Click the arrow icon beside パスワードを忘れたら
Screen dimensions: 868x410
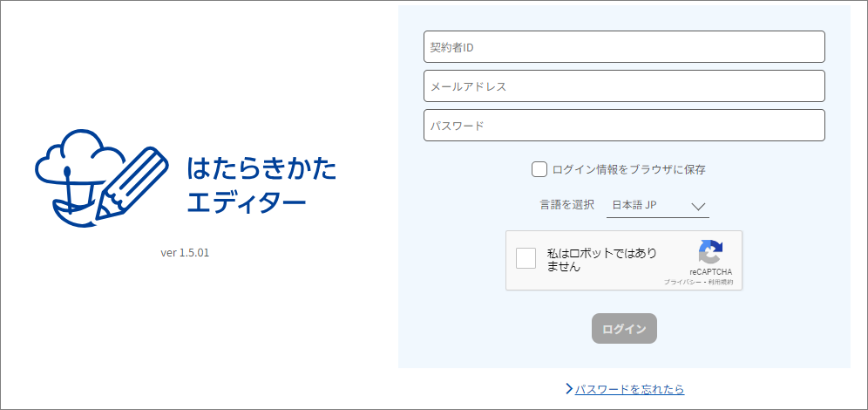pos(568,388)
